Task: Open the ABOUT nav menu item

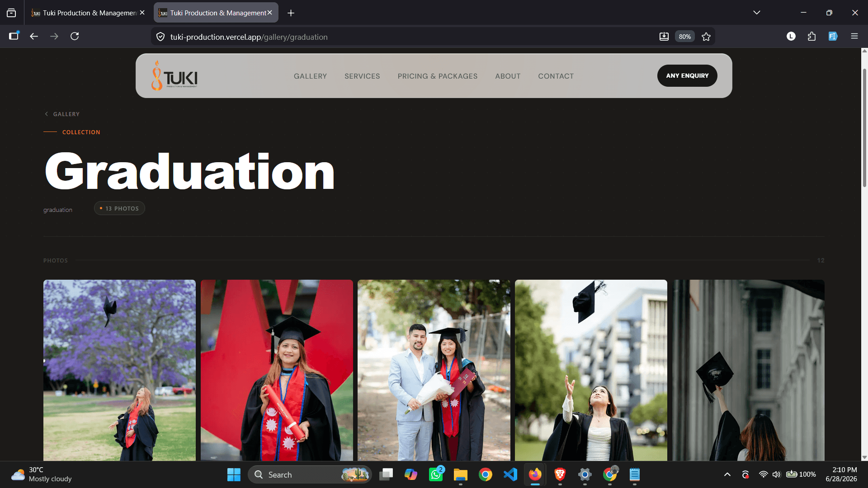Action: coord(508,76)
